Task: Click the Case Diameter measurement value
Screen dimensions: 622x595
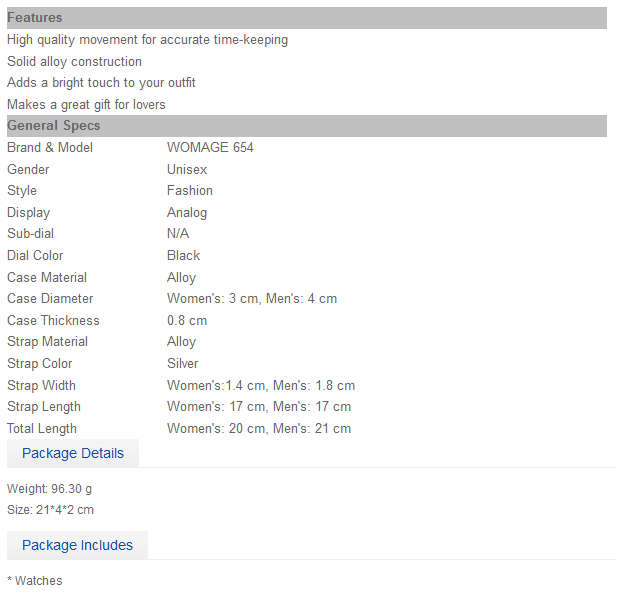Action: (x=254, y=301)
